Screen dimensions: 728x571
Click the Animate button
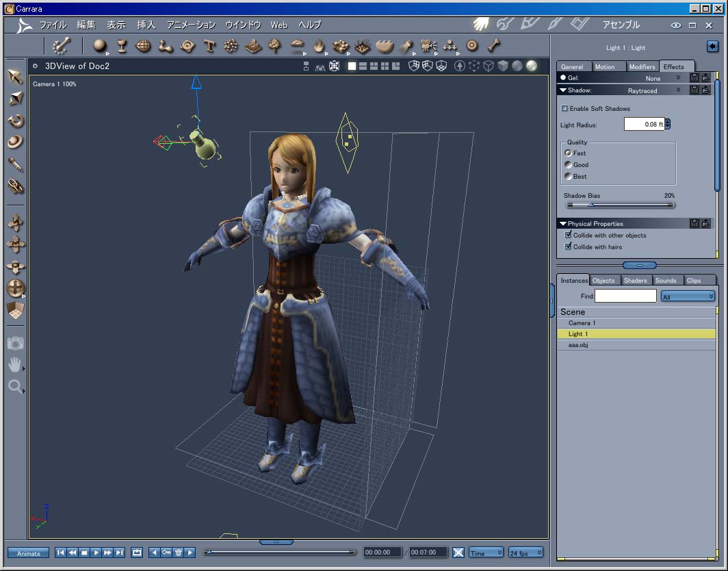[x=28, y=553]
